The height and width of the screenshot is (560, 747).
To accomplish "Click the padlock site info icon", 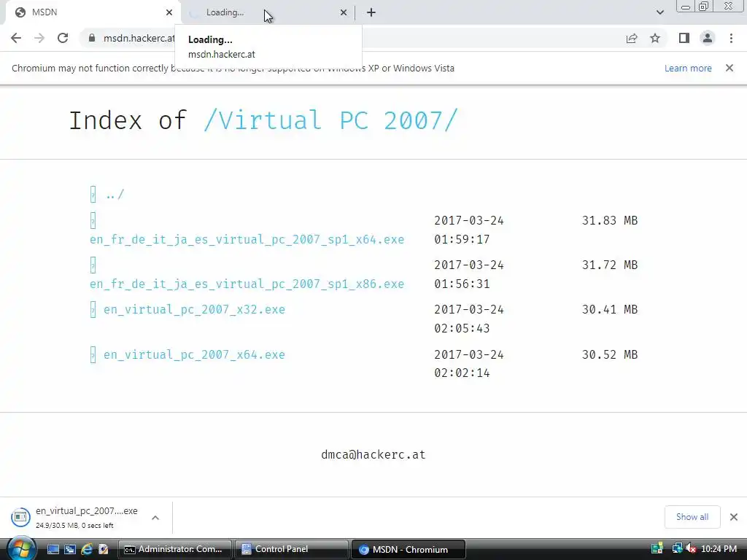I will 91,38.
